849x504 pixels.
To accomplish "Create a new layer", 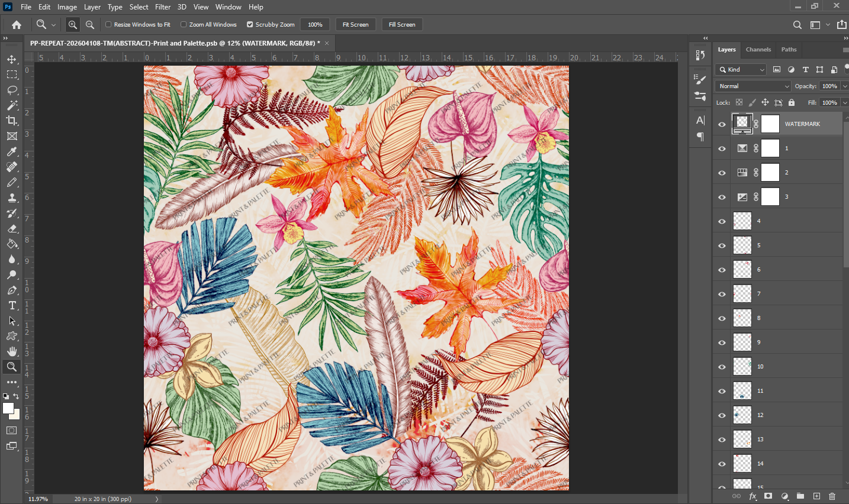I will [816, 496].
